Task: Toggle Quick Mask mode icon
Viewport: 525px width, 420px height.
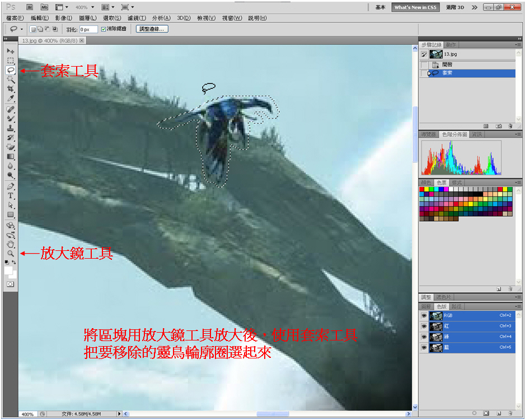Action: coord(11,284)
